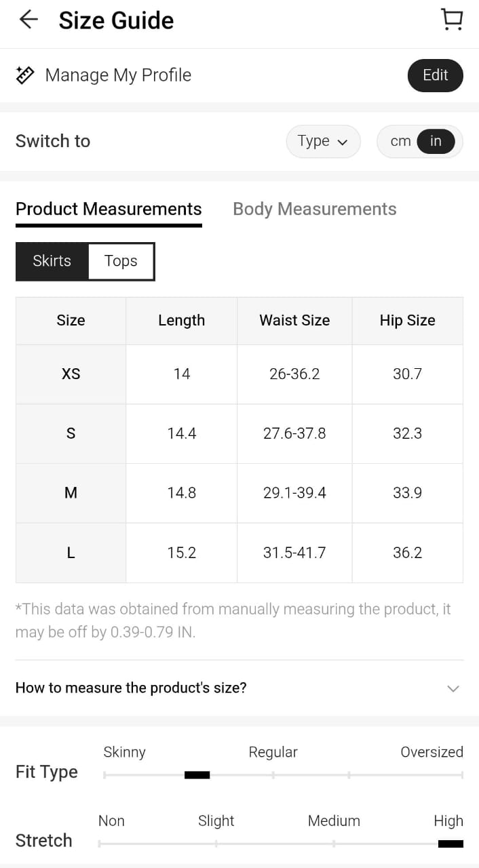Tap the Manage My Profile text
The width and height of the screenshot is (479, 868).
[118, 75]
